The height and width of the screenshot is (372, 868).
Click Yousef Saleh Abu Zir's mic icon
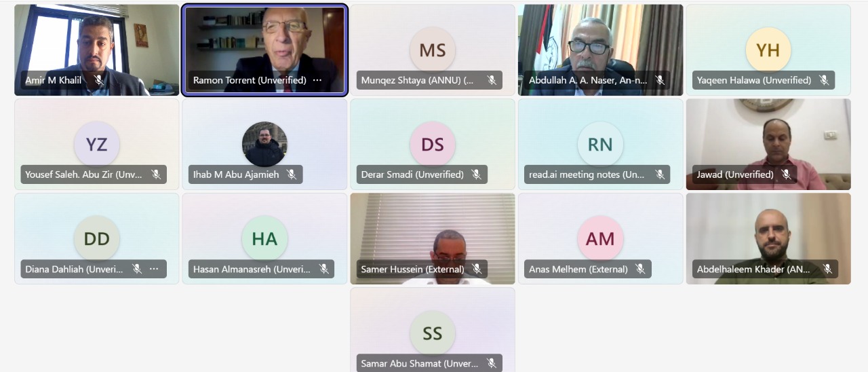coord(156,174)
